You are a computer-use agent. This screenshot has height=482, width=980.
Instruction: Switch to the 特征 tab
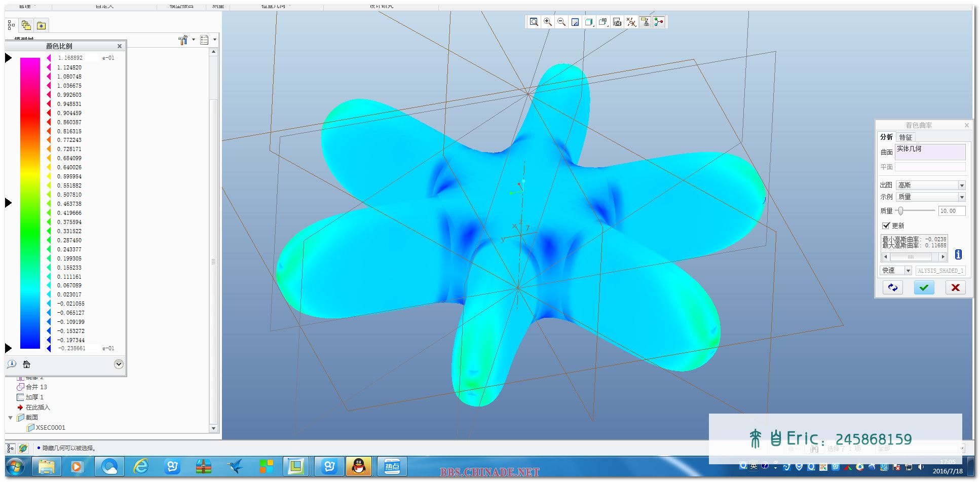906,137
